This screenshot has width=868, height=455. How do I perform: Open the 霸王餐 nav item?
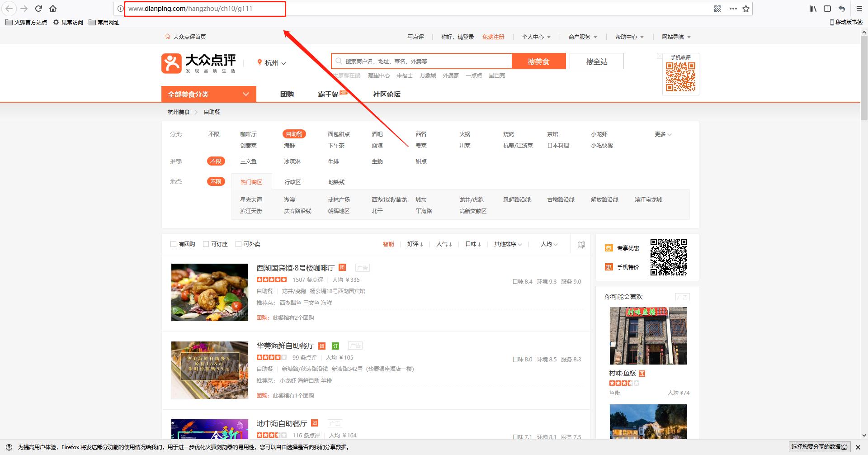[x=328, y=94]
